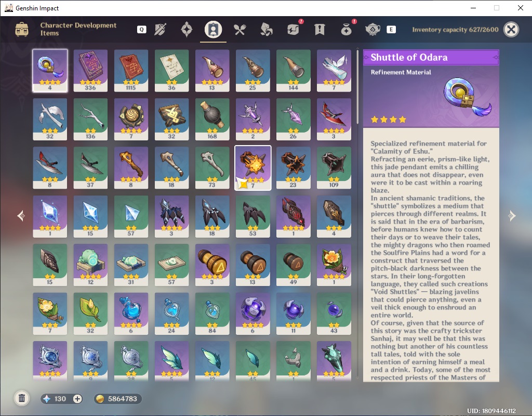Go to previous tab with left arrow
Image resolution: width=532 pixels, height=416 pixels.
click(21, 216)
